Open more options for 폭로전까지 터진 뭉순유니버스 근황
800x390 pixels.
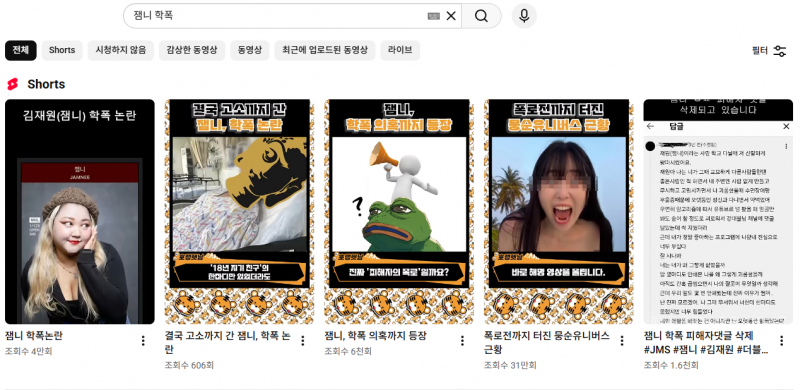tap(621, 340)
